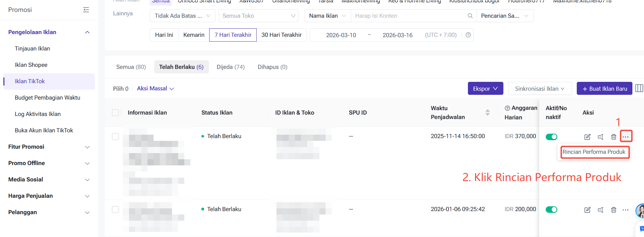The image size is (644, 237).
Task: Open column settings icon beside Buat Iklan Baru
Action: click(x=639, y=88)
